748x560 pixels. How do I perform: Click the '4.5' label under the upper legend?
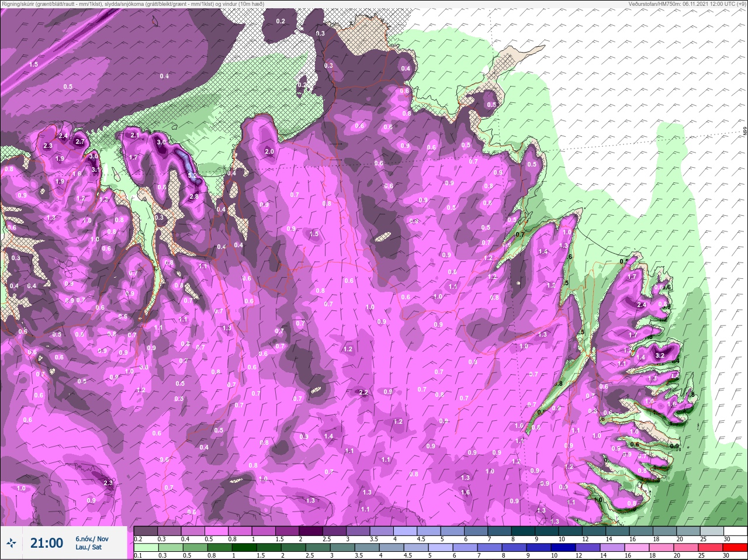(420, 539)
